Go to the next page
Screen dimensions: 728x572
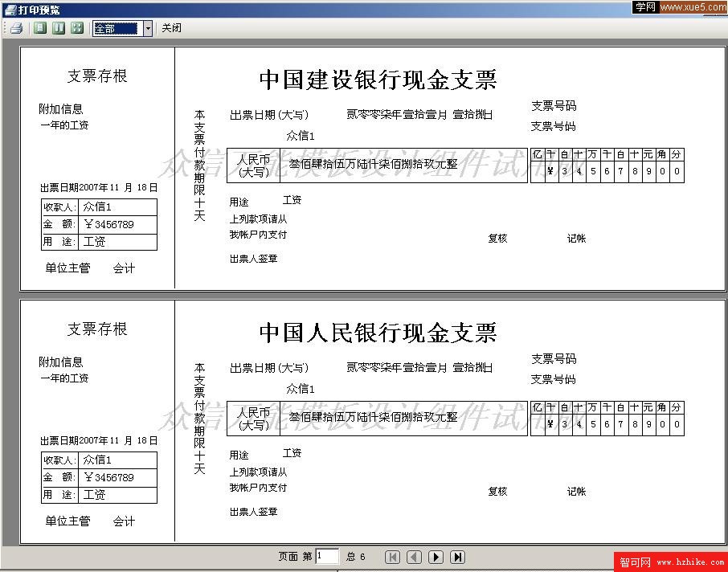click(436, 558)
